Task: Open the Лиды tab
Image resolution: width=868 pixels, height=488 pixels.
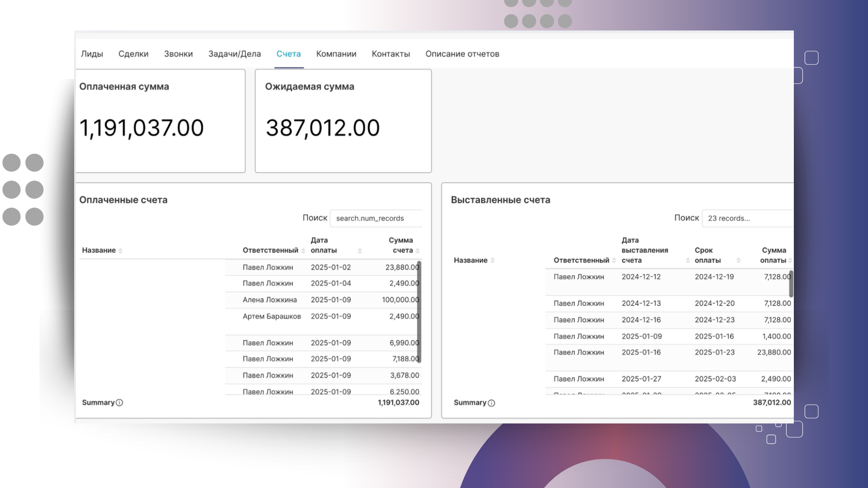Action: [x=92, y=54]
